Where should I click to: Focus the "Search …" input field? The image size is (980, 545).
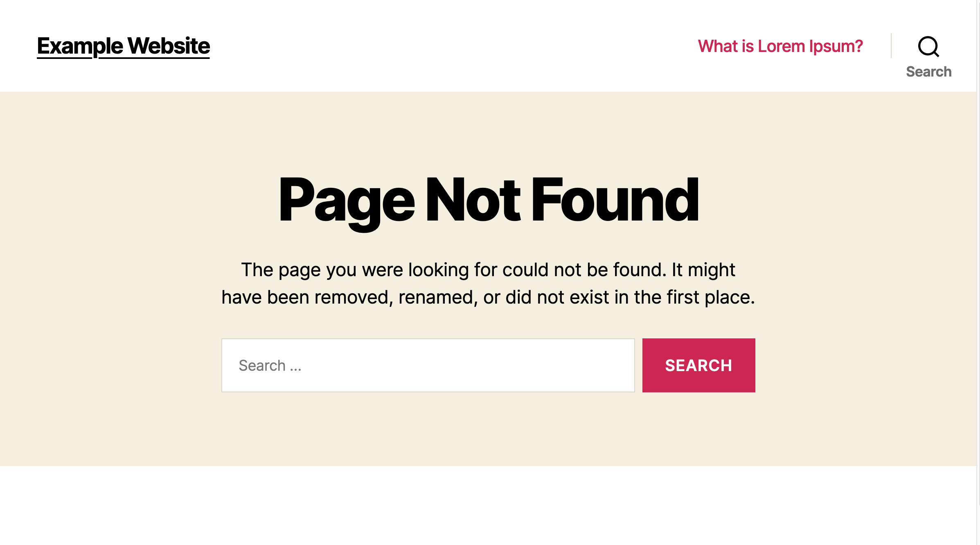point(428,365)
